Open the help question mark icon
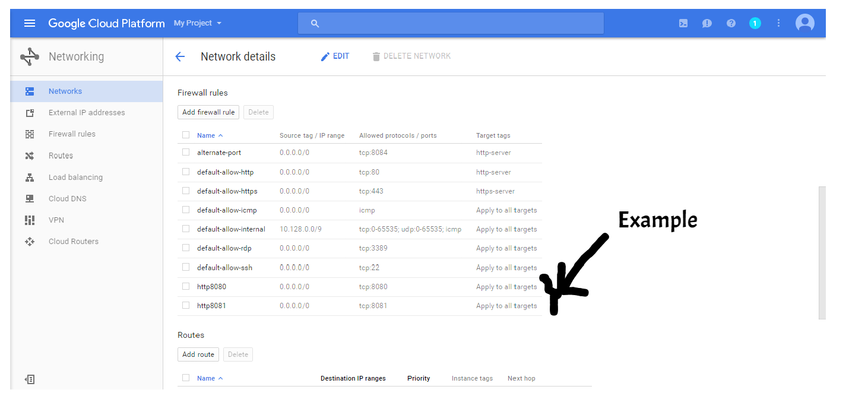868x399 pixels. click(x=731, y=23)
